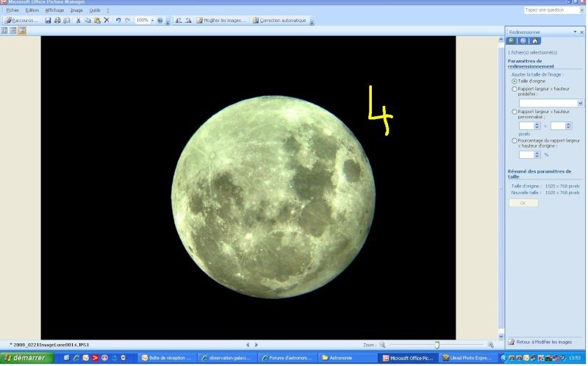This screenshot has height=366, width=588.
Task: Open the Image menu
Action: click(x=77, y=10)
